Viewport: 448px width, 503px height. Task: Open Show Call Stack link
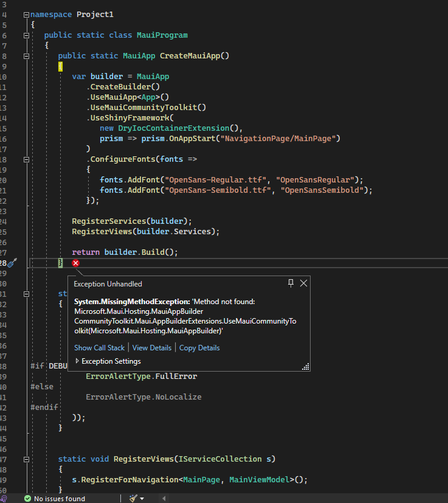[x=100, y=348]
